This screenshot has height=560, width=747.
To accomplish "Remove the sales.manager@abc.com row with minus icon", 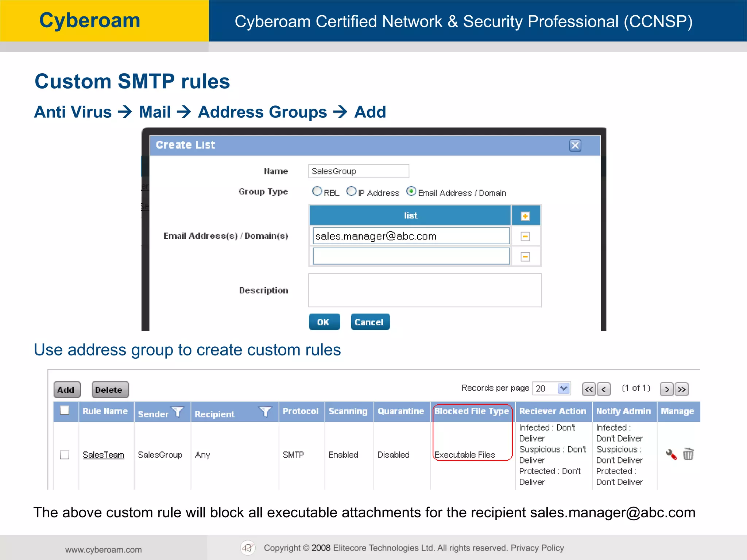I will [525, 237].
